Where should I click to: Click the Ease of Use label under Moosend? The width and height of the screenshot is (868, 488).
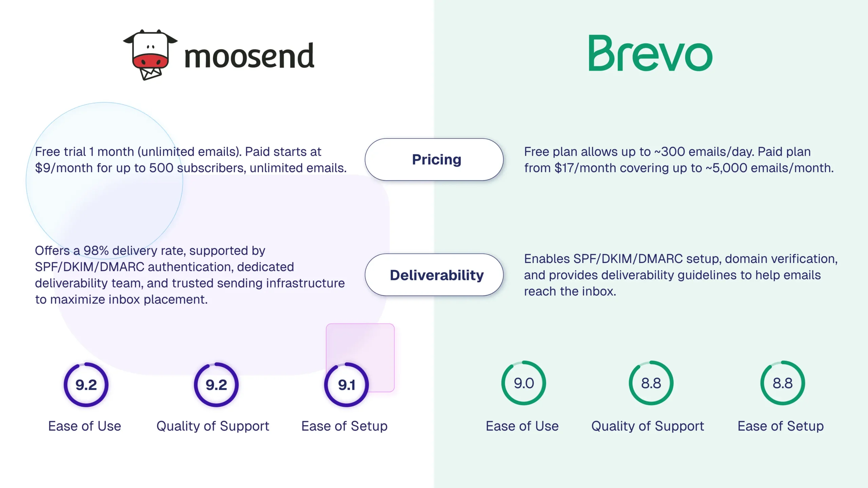(85, 426)
